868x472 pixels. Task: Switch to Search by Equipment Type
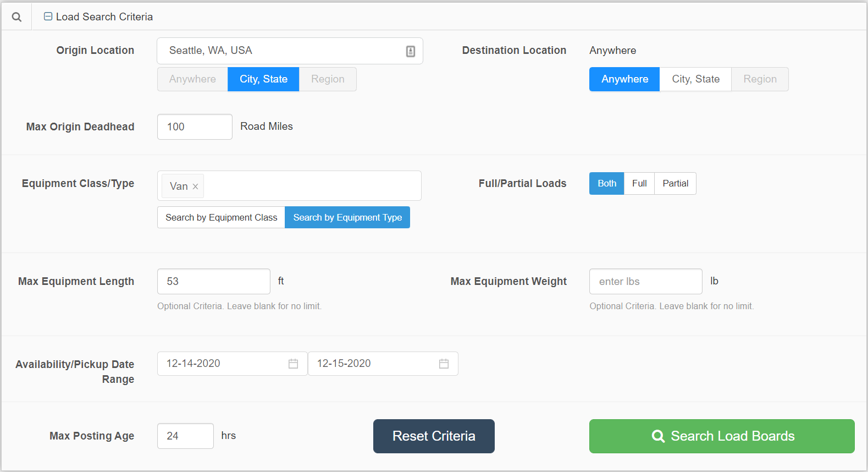347,217
